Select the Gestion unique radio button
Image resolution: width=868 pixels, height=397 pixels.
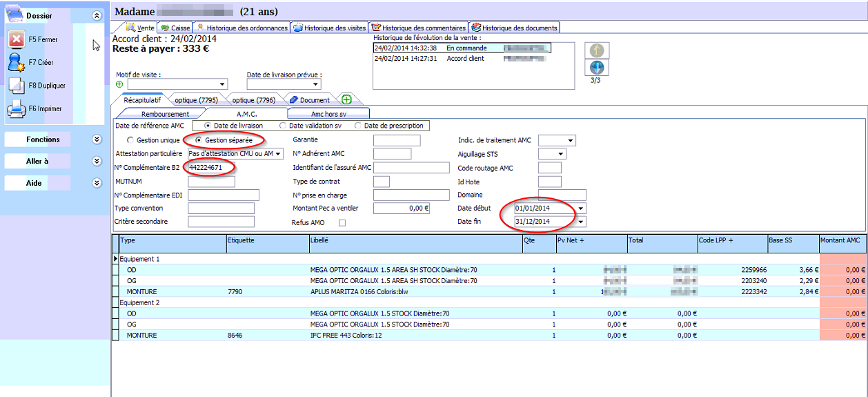(x=130, y=140)
